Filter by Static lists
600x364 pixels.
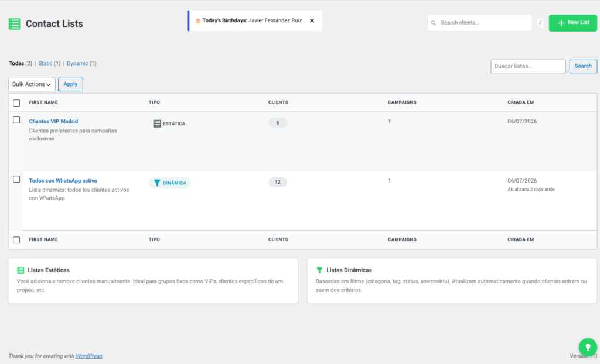point(45,63)
